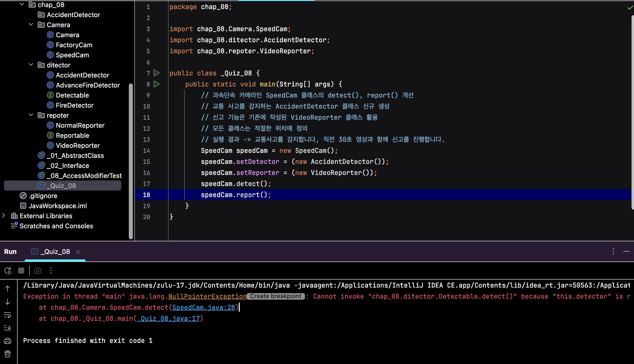This screenshot has width=634, height=364.
Task: Select AccidentDetector folder in chap_08
Action: [x=69, y=15]
